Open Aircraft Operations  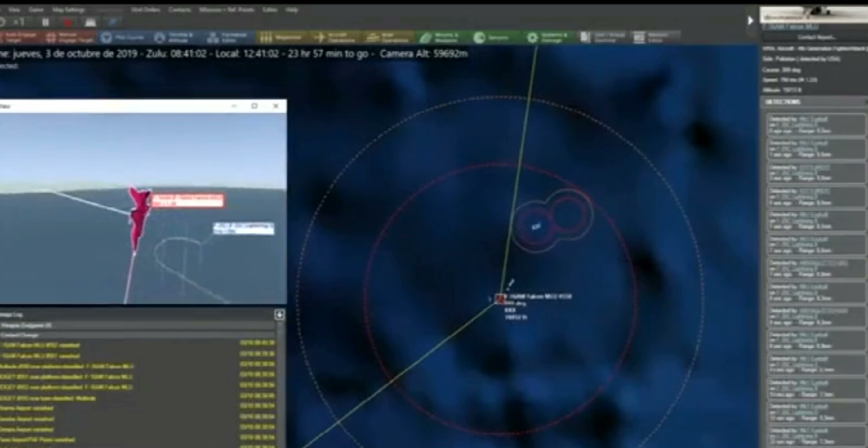point(335,37)
